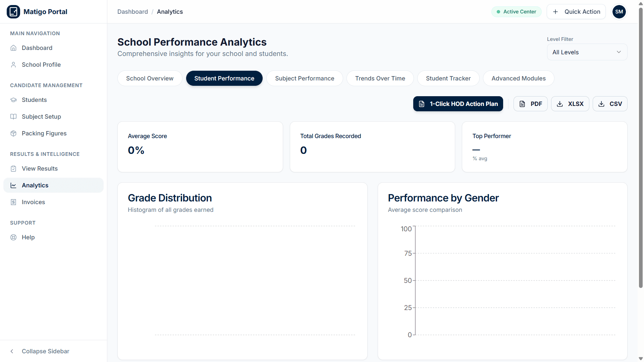Image resolution: width=644 pixels, height=362 pixels.
Task: Open Invoices via receipt icon
Action: pos(13,202)
